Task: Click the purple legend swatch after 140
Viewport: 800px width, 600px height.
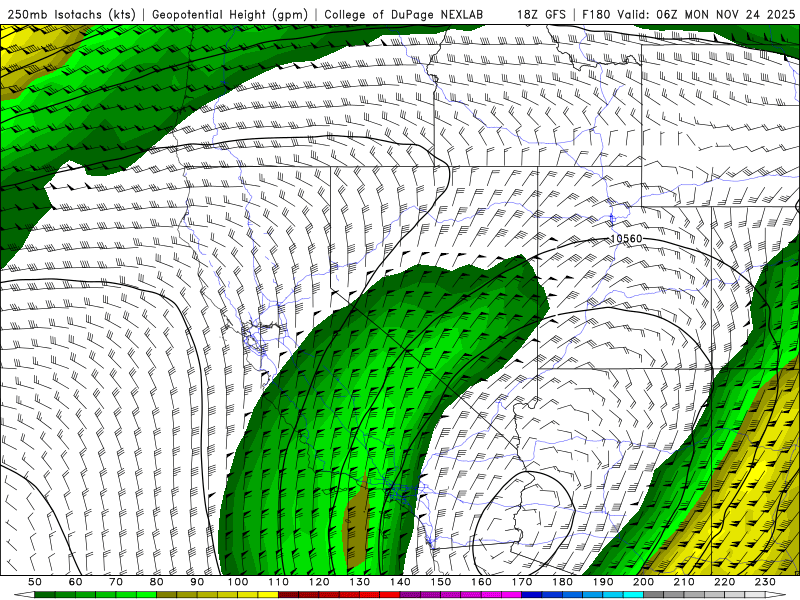Action: [x=410, y=595]
